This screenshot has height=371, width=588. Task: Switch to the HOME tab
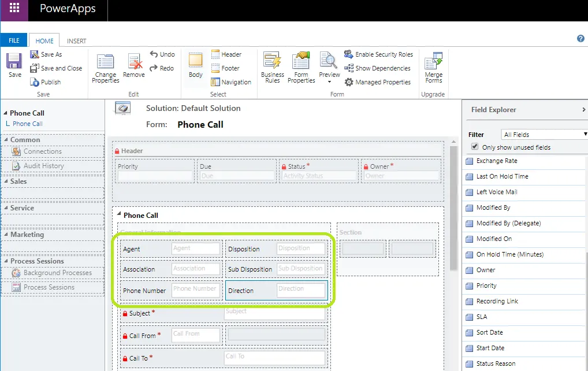point(44,41)
